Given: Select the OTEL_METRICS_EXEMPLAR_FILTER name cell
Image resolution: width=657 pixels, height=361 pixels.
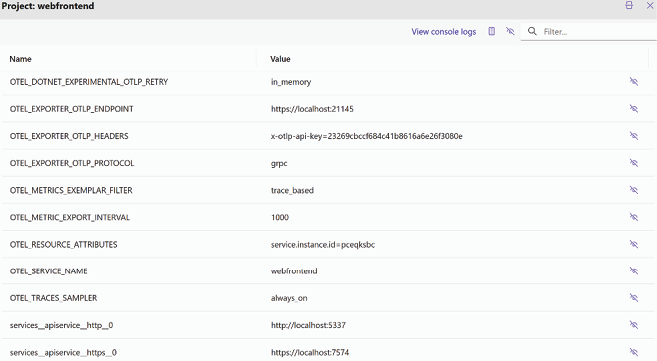Looking at the screenshot, I should (71, 190).
